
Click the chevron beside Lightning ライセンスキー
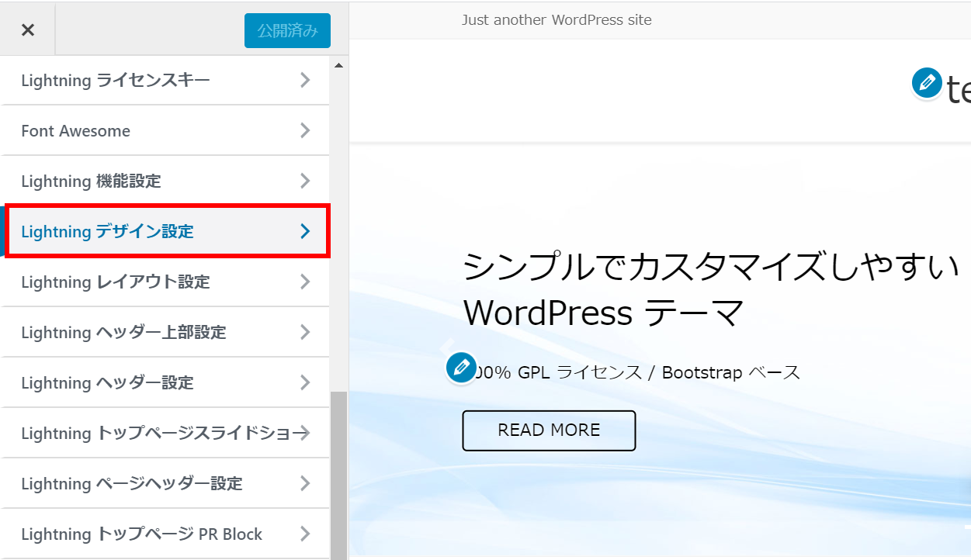click(305, 80)
